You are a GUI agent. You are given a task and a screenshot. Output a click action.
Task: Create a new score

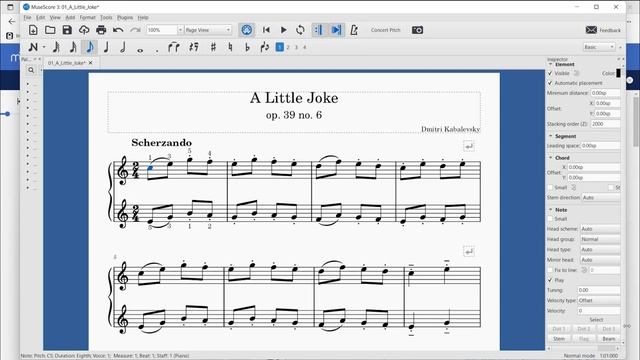click(x=33, y=30)
